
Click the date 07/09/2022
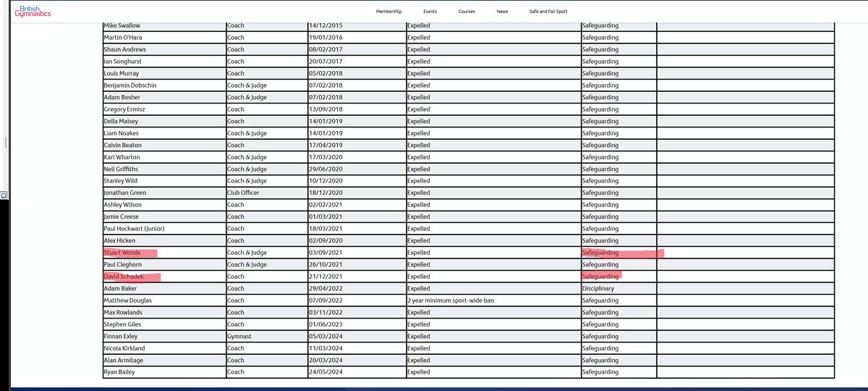point(325,300)
